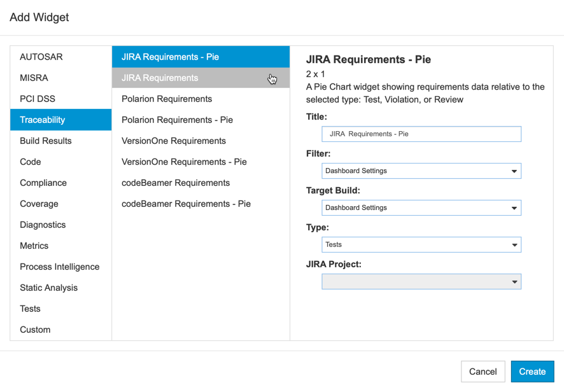Click the Title input field
564x392 pixels.
(x=421, y=134)
